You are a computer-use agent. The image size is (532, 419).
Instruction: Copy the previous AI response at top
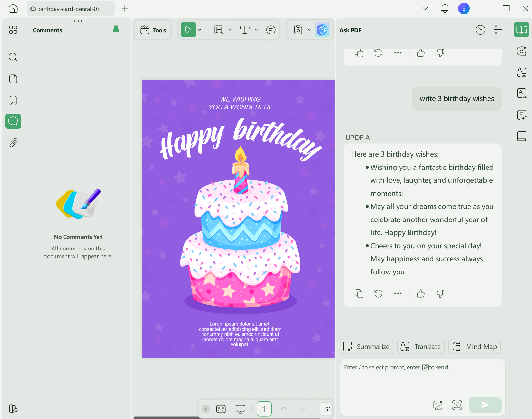[x=359, y=53]
